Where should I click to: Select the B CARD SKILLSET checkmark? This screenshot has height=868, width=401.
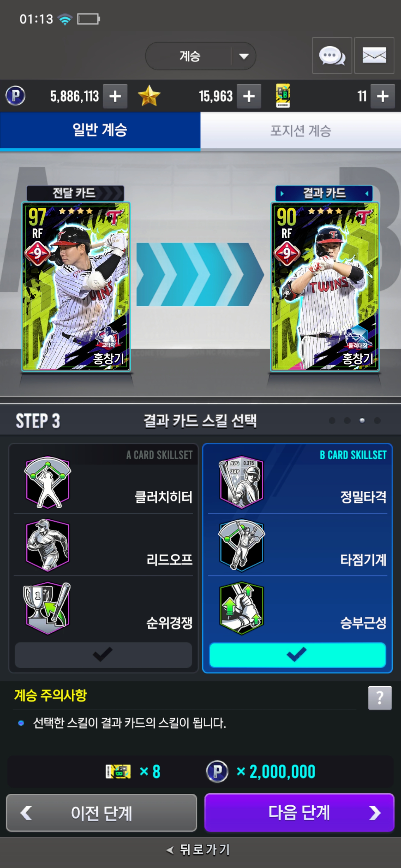(297, 655)
